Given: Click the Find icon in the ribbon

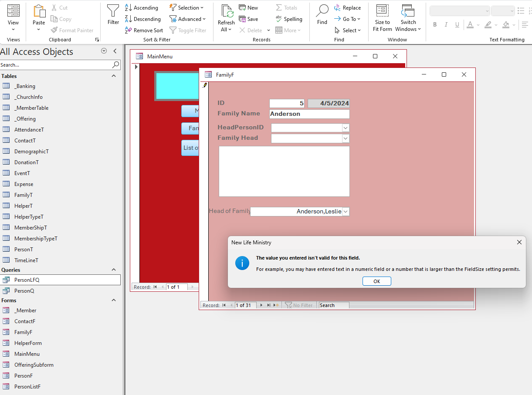Looking at the screenshot, I should 322,13.
